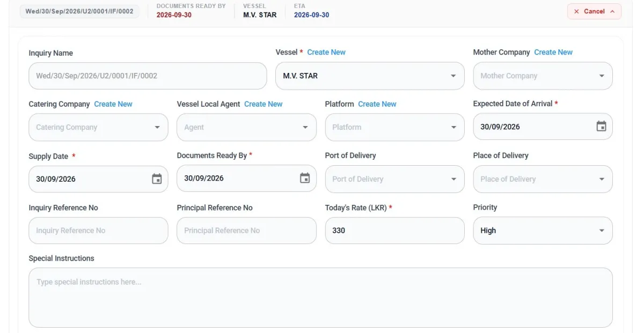Open the Supply Date calendar picker

pyautogui.click(x=157, y=179)
